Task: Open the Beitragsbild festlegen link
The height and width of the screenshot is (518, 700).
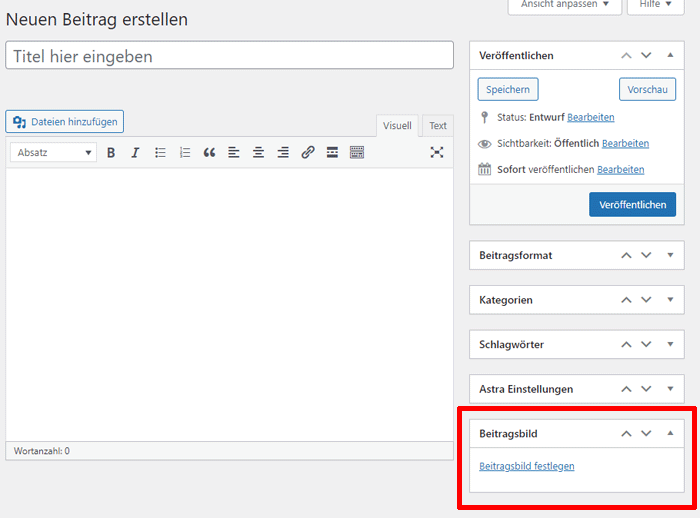Action: [527, 466]
